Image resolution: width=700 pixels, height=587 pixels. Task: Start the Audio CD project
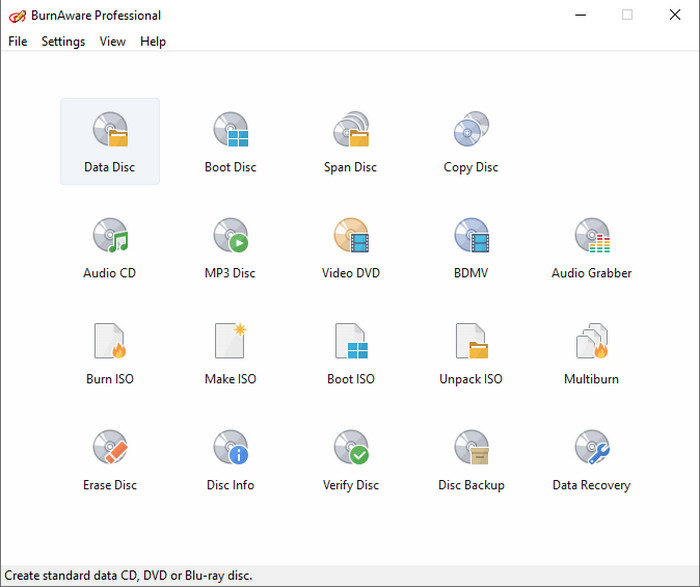pos(110,238)
